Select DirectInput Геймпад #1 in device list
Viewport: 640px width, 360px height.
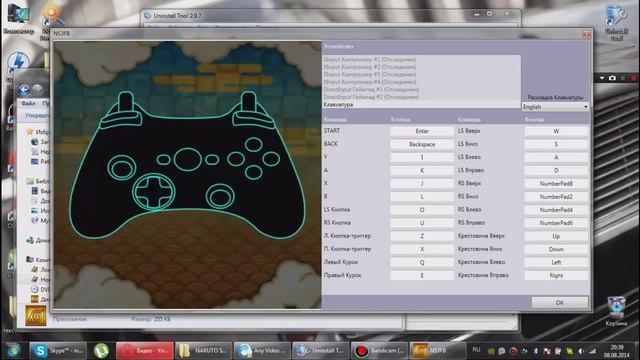point(421,89)
